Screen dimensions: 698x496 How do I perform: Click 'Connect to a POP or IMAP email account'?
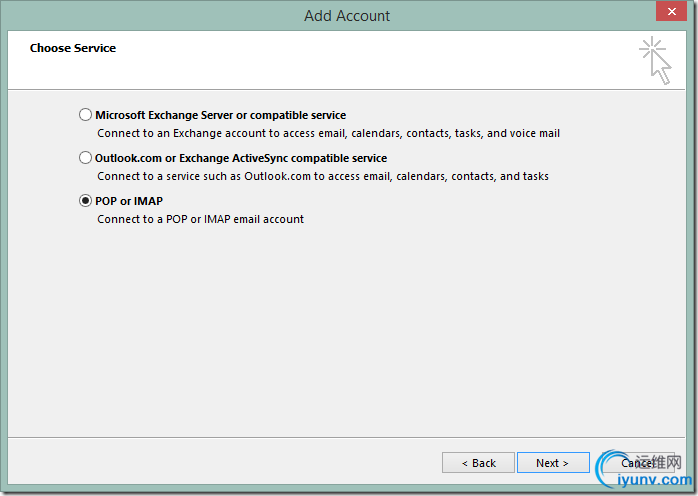pyautogui.click(x=200, y=219)
